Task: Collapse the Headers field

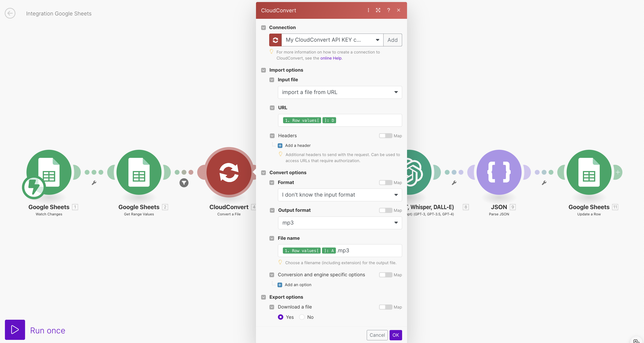Action: 272,136
